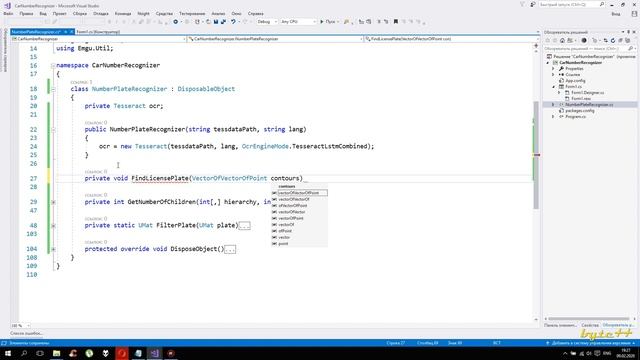Open the Файл menu
This screenshot has width=640, height=360.
[8, 13]
